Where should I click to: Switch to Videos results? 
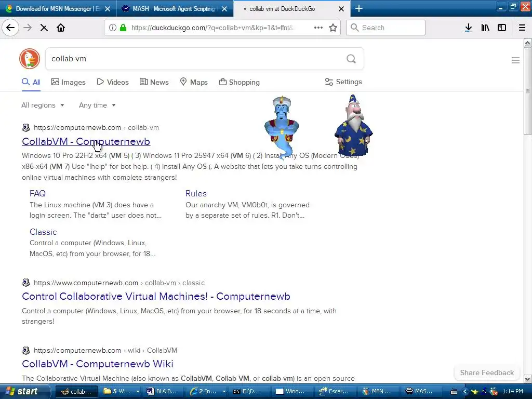click(x=113, y=82)
